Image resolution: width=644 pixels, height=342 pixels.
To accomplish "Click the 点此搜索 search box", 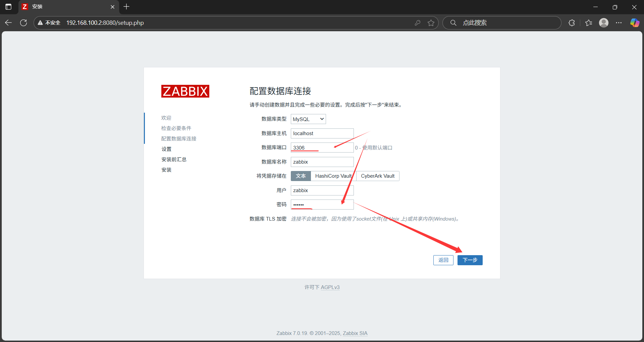I will point(501,23).
